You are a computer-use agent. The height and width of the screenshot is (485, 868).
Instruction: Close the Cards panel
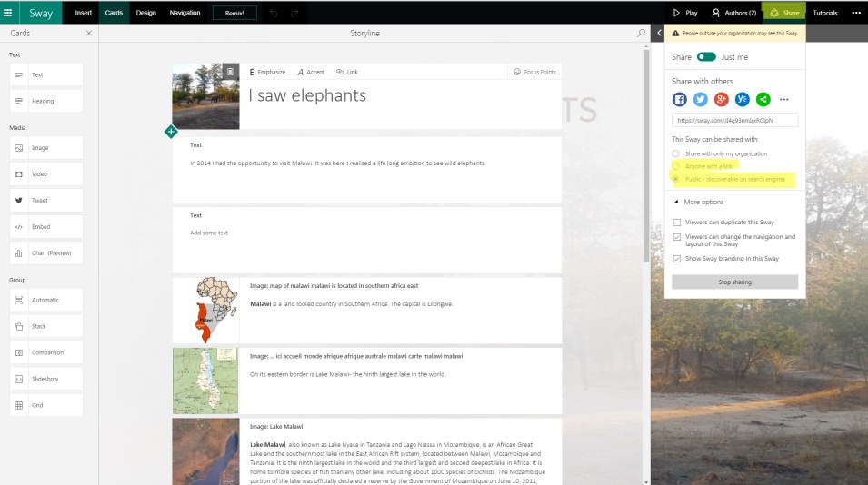88,34
